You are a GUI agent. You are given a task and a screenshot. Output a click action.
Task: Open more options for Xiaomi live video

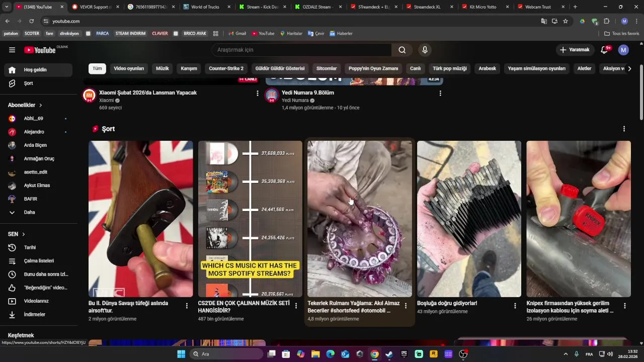coord(258,93)
